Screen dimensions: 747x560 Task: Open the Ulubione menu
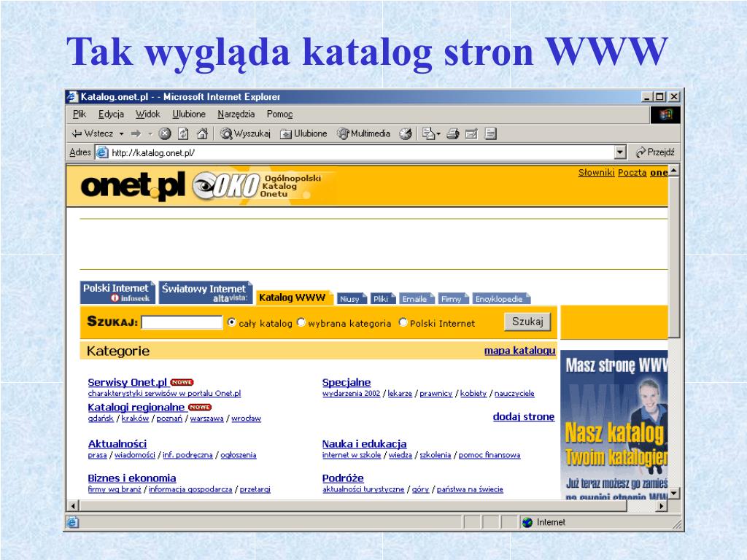point(189,114)
